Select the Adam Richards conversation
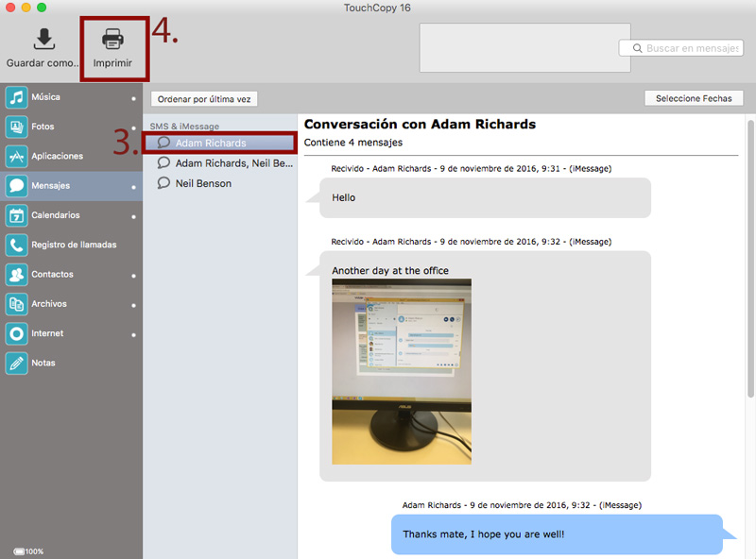This screenshot has width=756, height=559. [220, 143]
